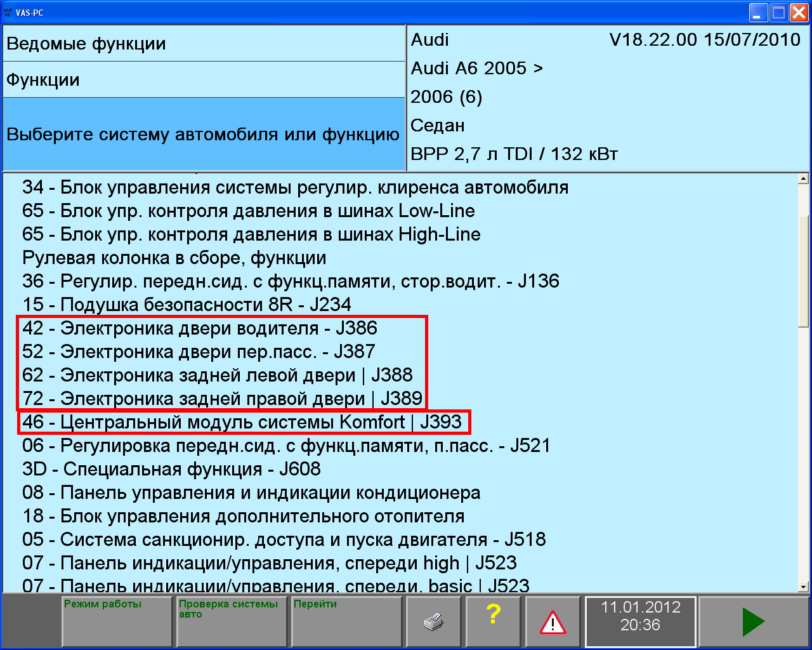
Task: Open the Режим работы menu button
Action: pos(117,621)
